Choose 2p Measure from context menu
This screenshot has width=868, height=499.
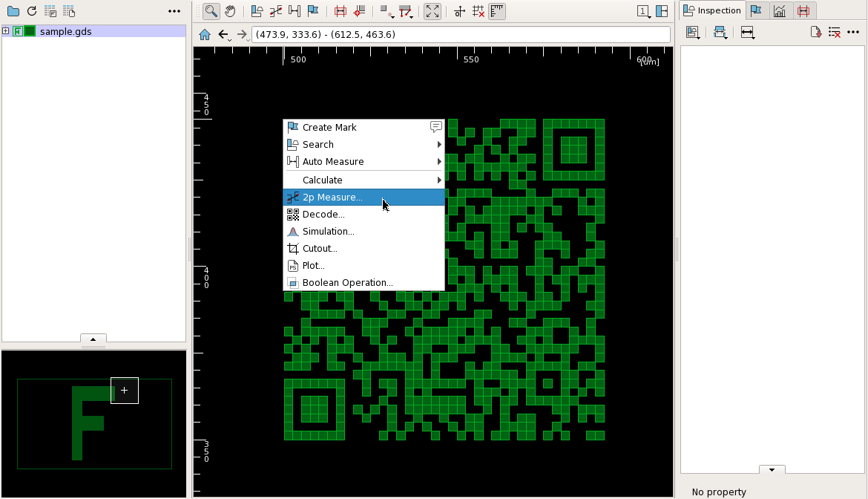(364, 198)
